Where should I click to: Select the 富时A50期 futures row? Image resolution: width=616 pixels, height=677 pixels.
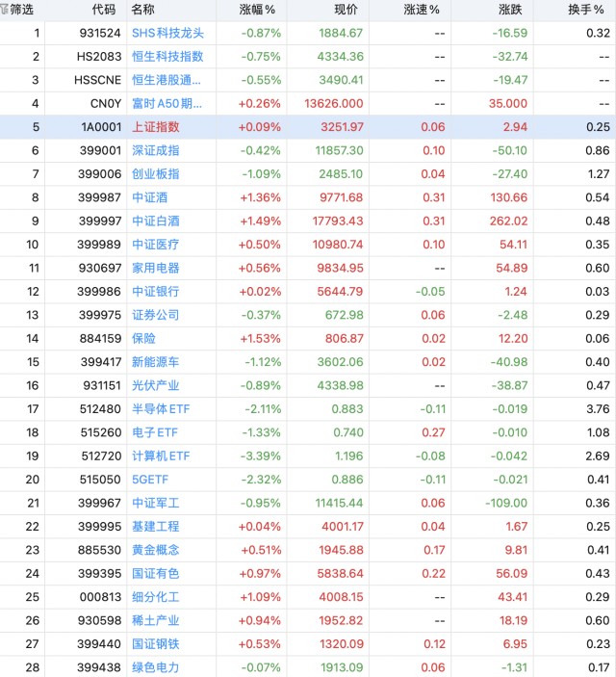pyautogui.click(x=308, y=104)
